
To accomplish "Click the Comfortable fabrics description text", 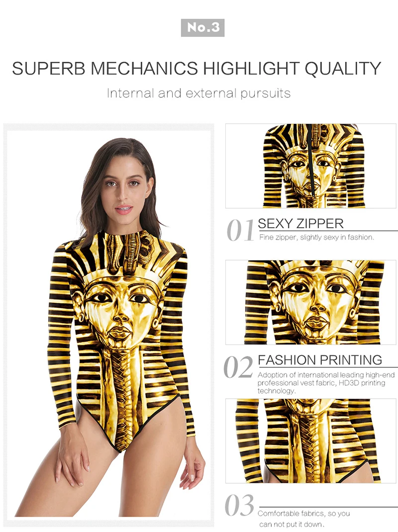I will 303,519.
